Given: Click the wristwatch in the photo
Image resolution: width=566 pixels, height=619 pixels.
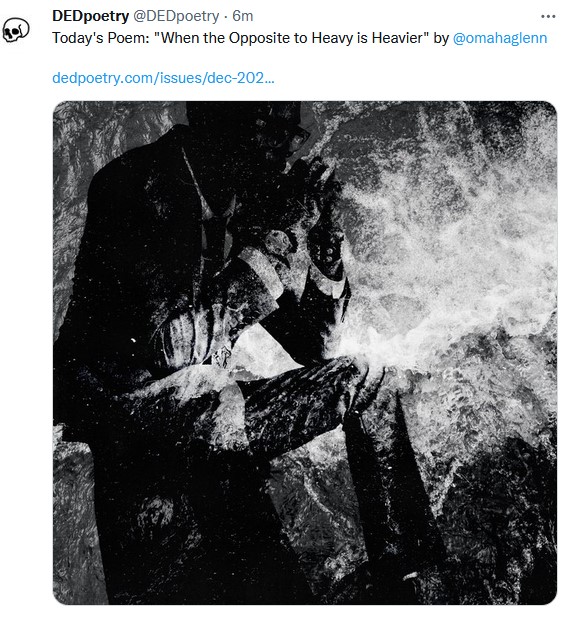Looking at the screenshot, I should pyautogui.click(x=279, y=241).
